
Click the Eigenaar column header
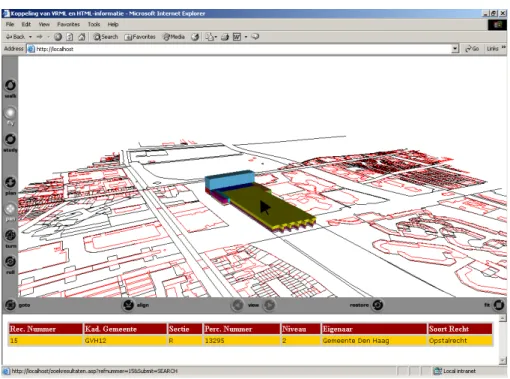pos(374,329)
